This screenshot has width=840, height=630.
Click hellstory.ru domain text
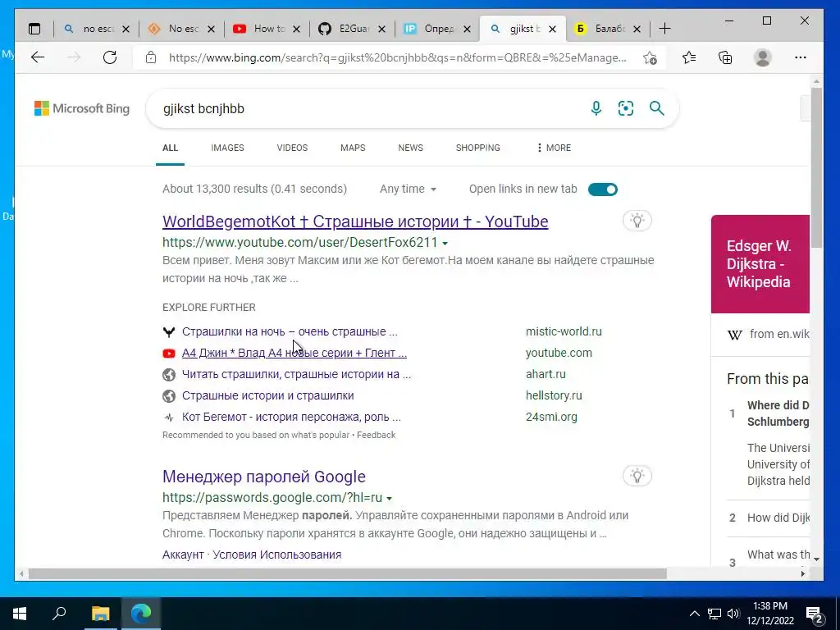554,396
